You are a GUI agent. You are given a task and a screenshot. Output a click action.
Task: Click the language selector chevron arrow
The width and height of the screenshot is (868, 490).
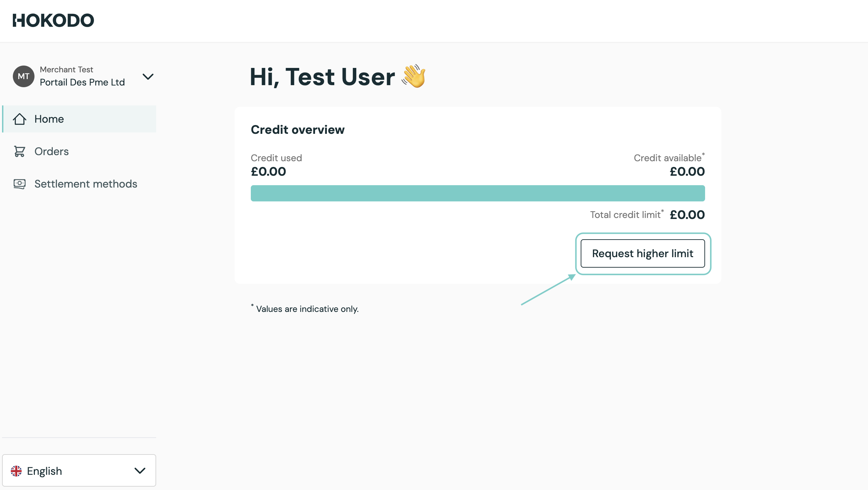[140, 471]
